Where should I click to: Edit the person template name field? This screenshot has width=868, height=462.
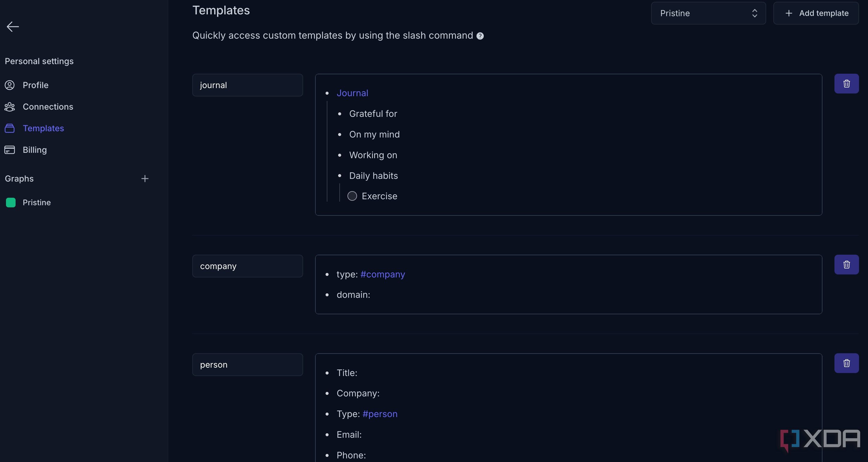247,365
